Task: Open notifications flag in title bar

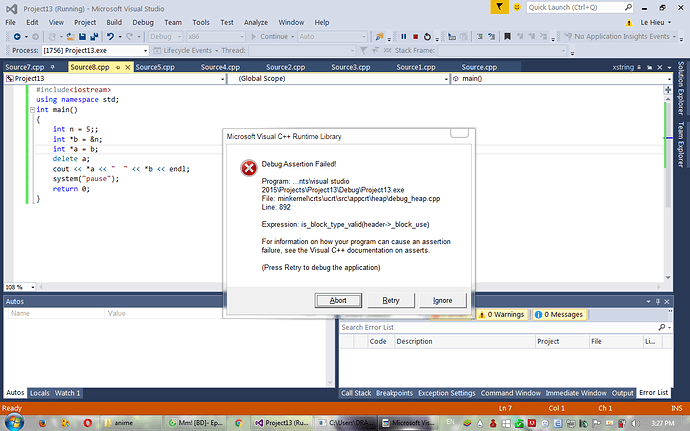Action: click(x=499, y=7)
